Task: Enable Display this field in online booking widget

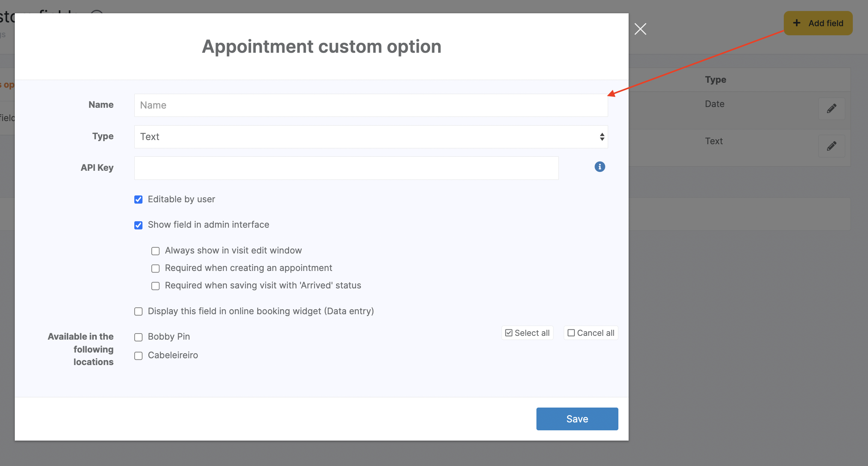Action: [x=138, y=312]
